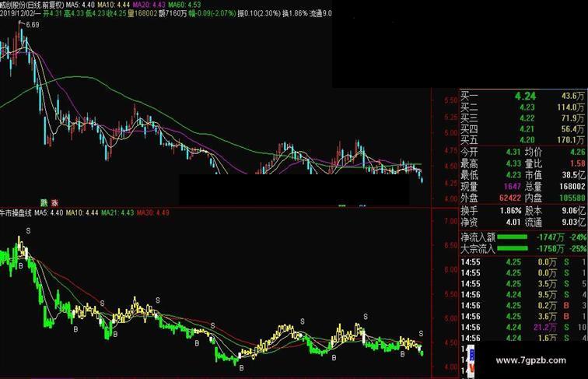Click the 均价 4.26 average price value

point(577,152)
